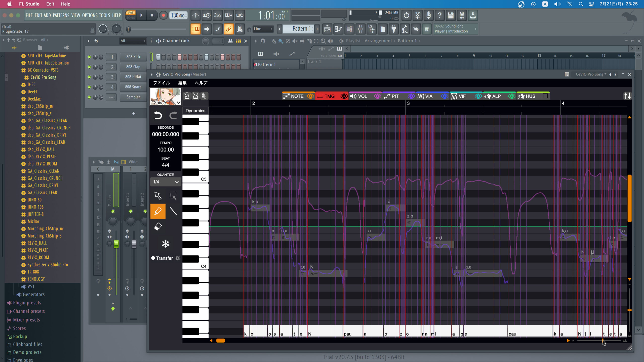
Task: Select the range selection tool in CeVIO
Action: [x=173, y=195]
